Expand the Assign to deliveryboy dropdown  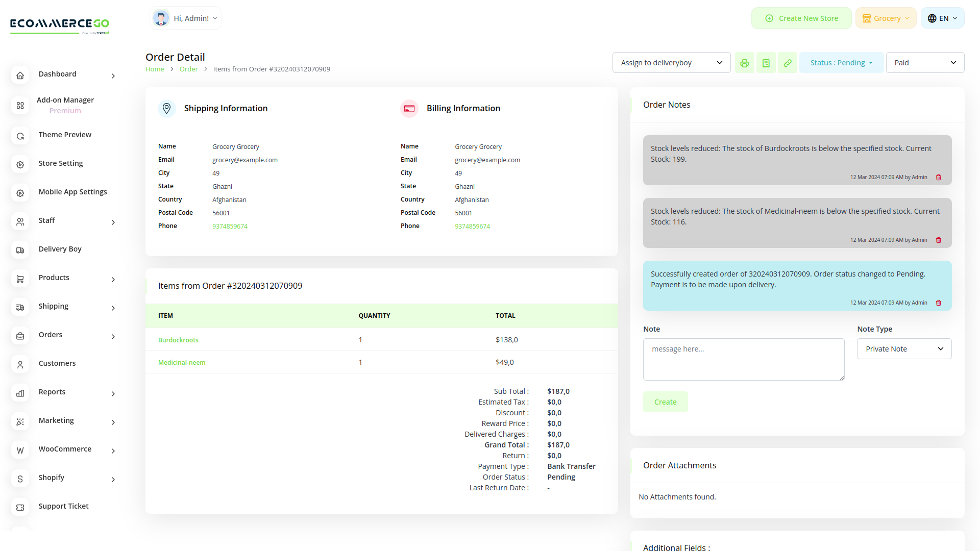[x=671, y=62]
